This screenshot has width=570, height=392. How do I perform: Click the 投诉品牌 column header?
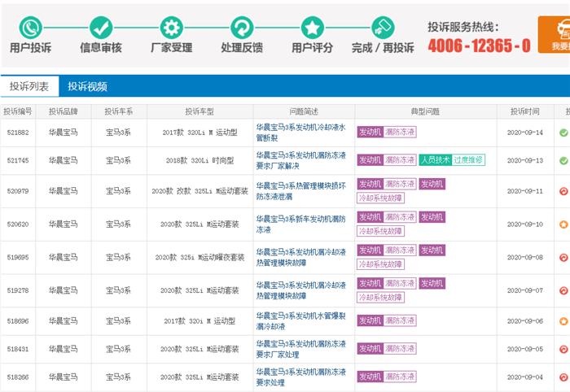64,111
